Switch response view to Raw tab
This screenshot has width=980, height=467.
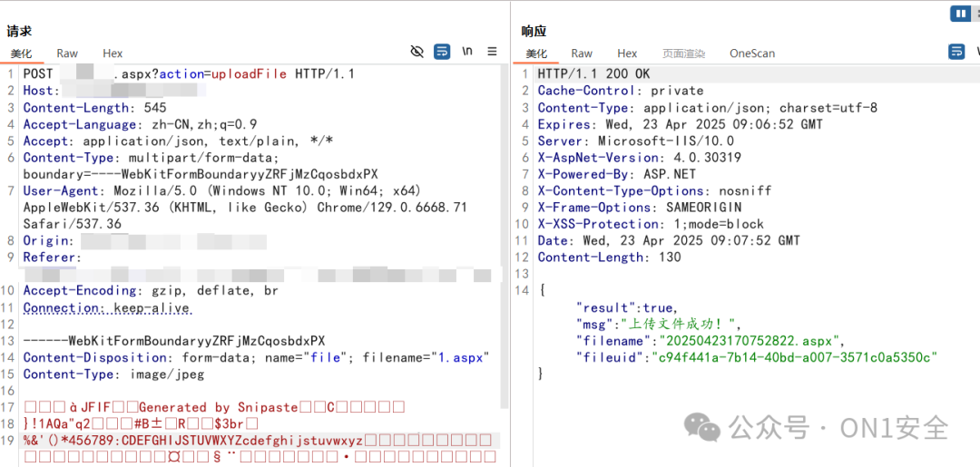[582, 54]
